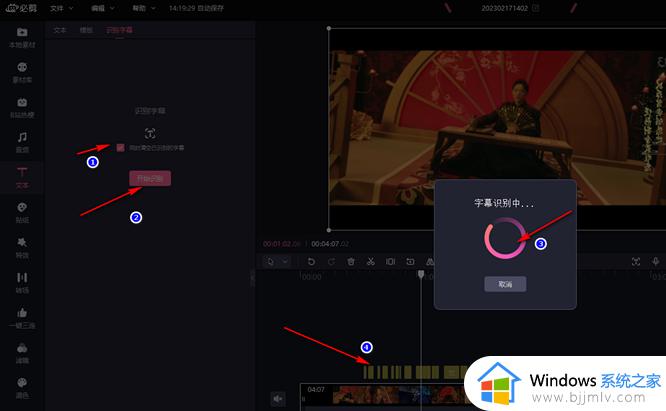Cancel subtitle recognition with 取消 button
The width and height of the screenshot is (666, 411).
pyautogui.click(x=505, y=284)
